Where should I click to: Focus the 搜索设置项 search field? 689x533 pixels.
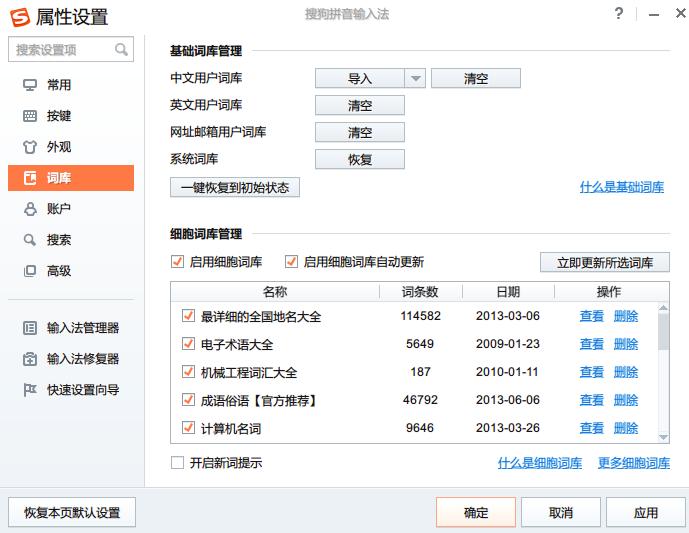71,49
